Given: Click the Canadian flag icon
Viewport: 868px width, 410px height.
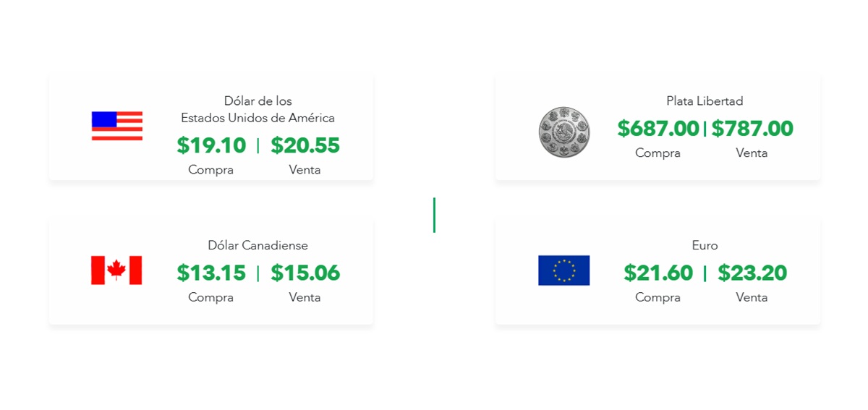Looking at the screenshot, I should pos(116,270).
